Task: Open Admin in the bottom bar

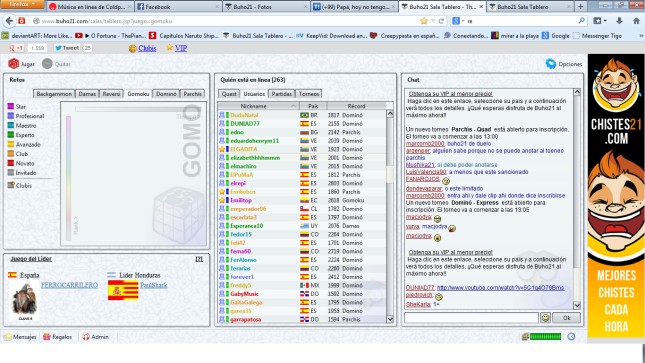Action: coord(95,337)
